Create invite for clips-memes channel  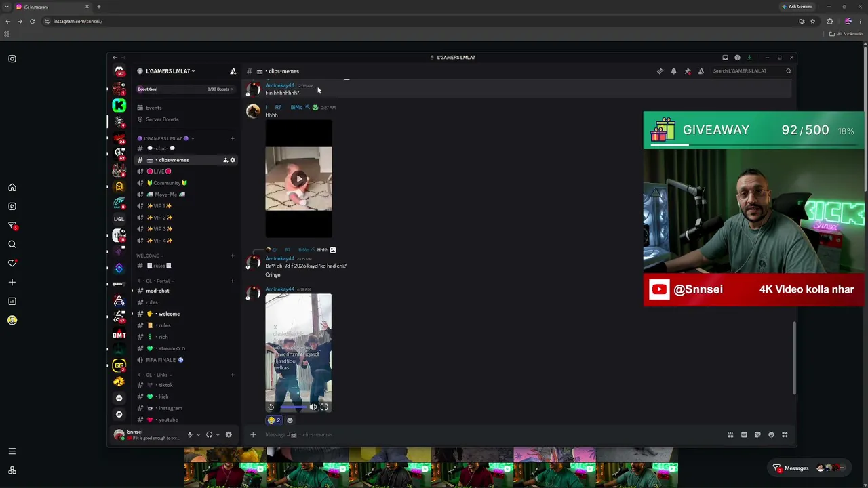click(226, 160)
